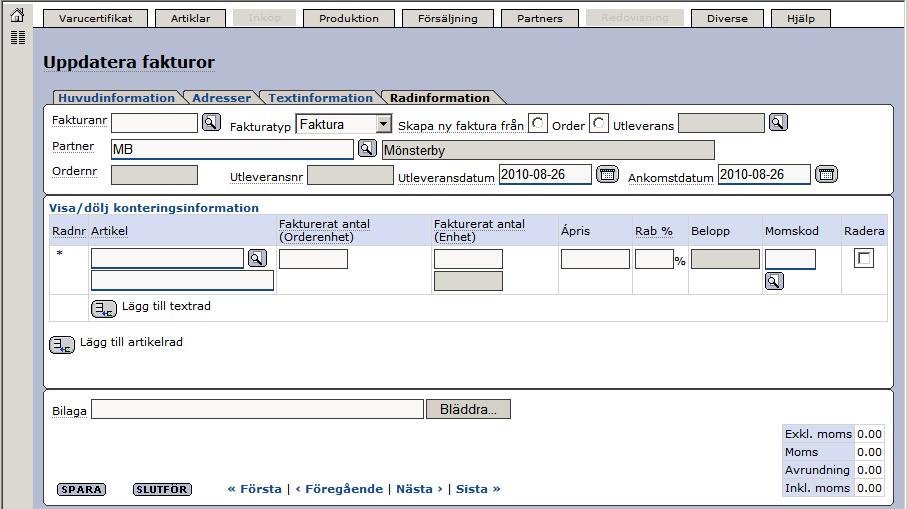Go to Sista invoice link
908x509 pixels.
[x=478, y=489]
